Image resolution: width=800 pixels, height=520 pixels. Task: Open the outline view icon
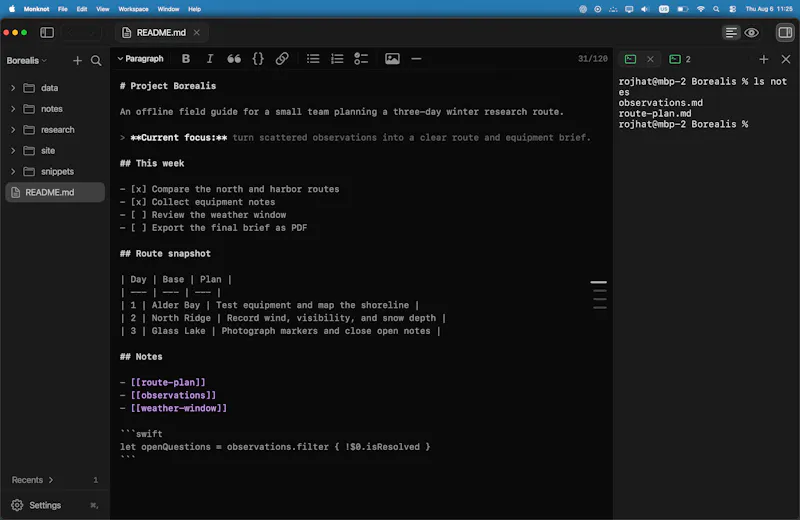[731, 33]
